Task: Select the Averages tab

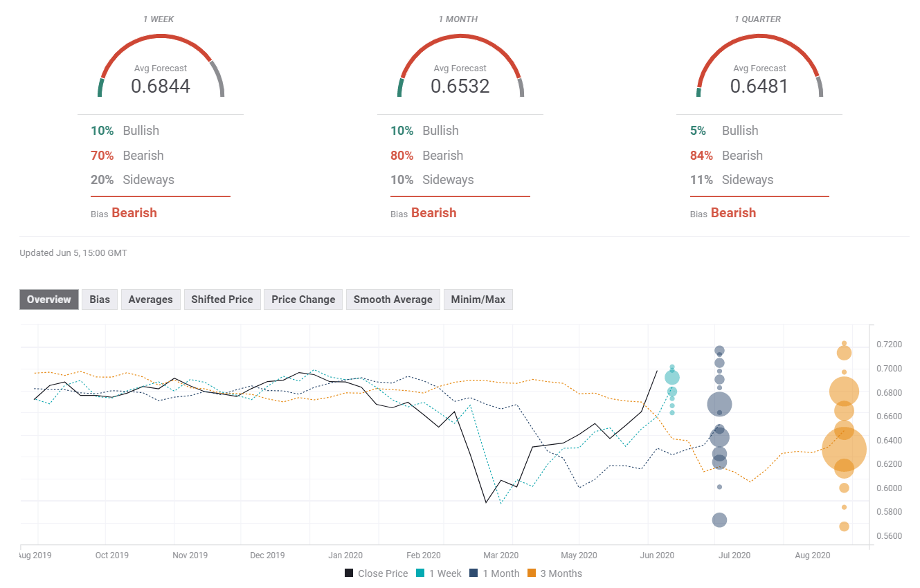Action: 150,300
